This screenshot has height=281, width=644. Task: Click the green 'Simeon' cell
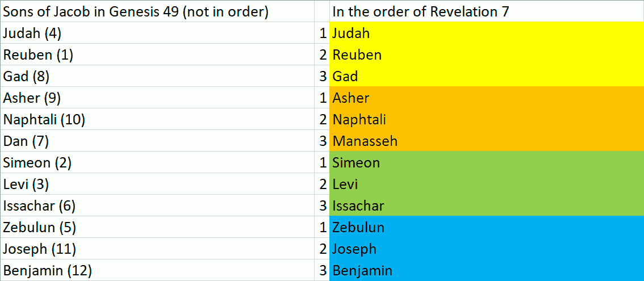[356, 163]
